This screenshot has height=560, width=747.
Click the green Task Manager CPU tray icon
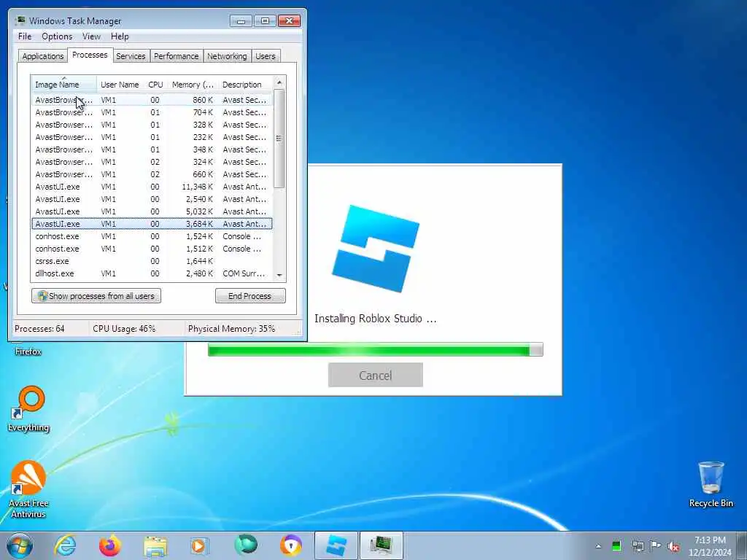pos(616,546)
